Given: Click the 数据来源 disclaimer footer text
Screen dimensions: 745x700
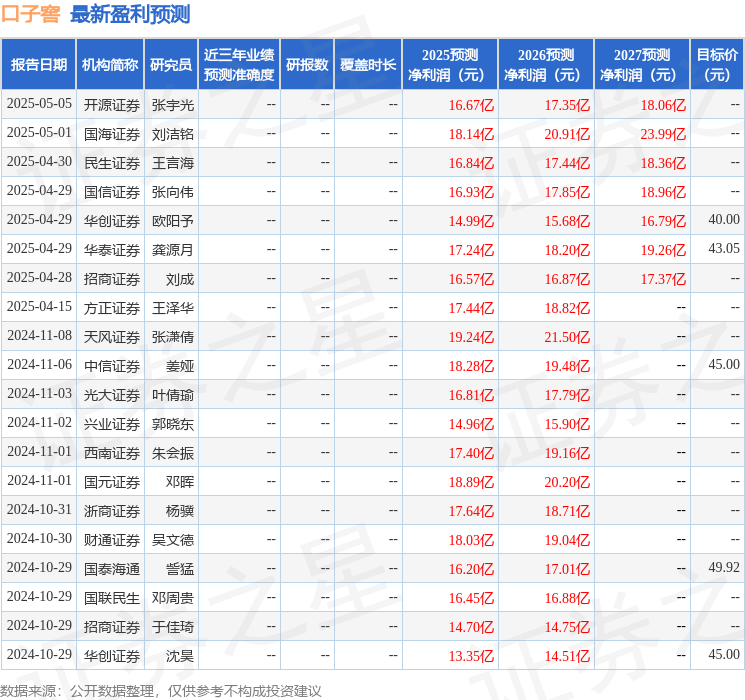Looking at the screenshot, I should [161, 690].
